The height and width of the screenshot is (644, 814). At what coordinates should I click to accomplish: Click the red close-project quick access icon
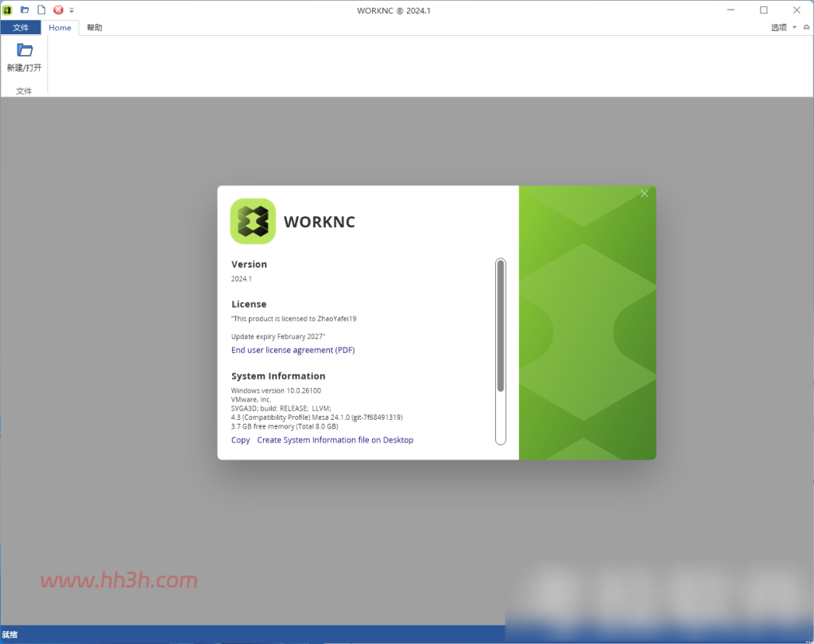(x=58, y=10)
